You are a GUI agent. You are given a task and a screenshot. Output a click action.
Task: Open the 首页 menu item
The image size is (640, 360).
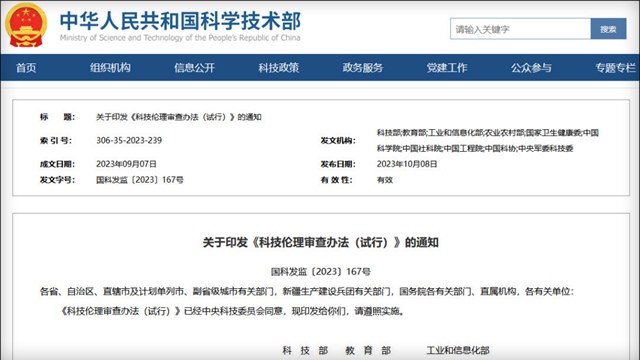(x=26, y=68)
